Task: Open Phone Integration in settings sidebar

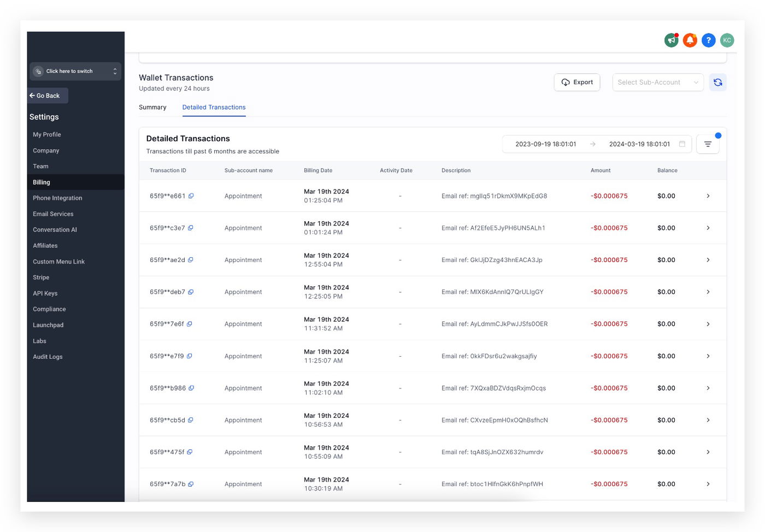Action: pyautogui.click(x=57, y=198)
